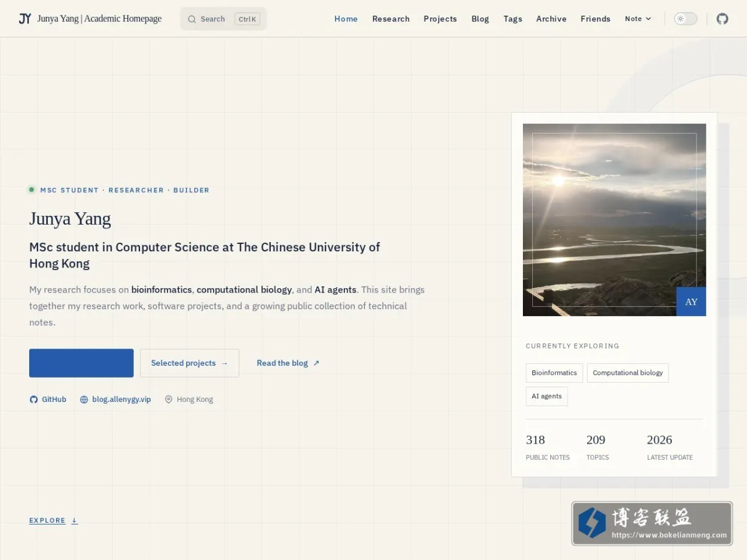Click the solid blue button
Screen dimensions: 747x560
click(82, 363)
